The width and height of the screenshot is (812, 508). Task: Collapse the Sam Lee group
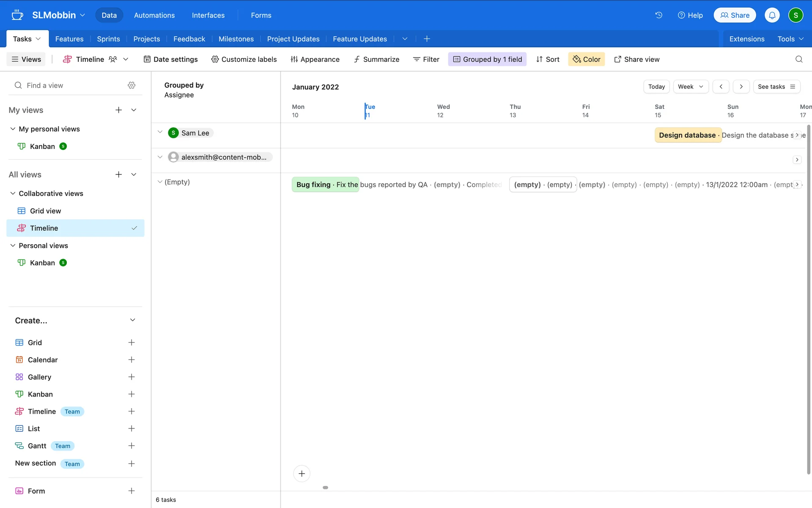[x=160, y=133]
